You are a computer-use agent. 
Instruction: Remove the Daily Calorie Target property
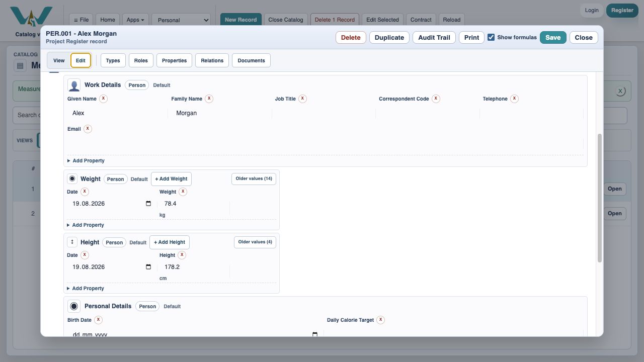coord(380,320)
